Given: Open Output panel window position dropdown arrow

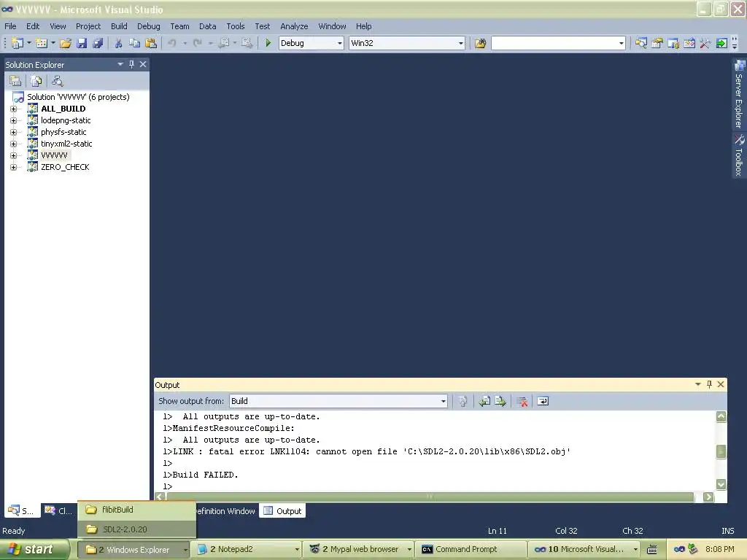Looking at the screenshot, I should [x=698, y=384].
